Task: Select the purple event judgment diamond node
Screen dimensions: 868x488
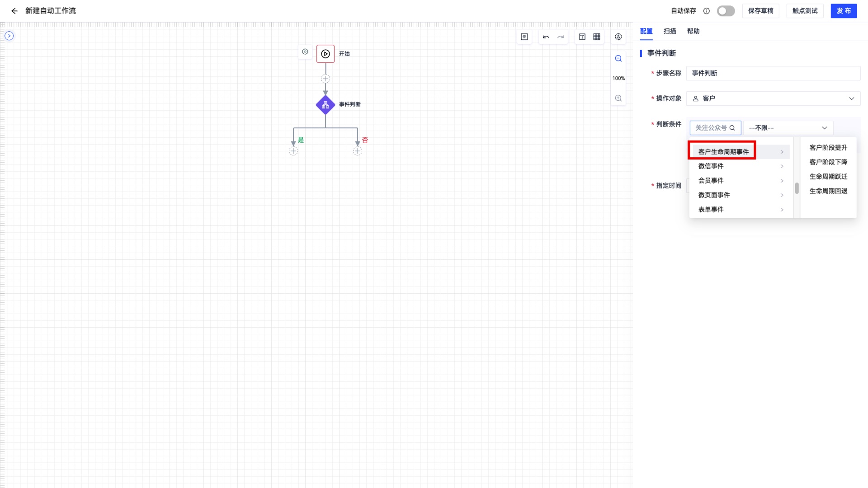Action: (x=325, y=105)
